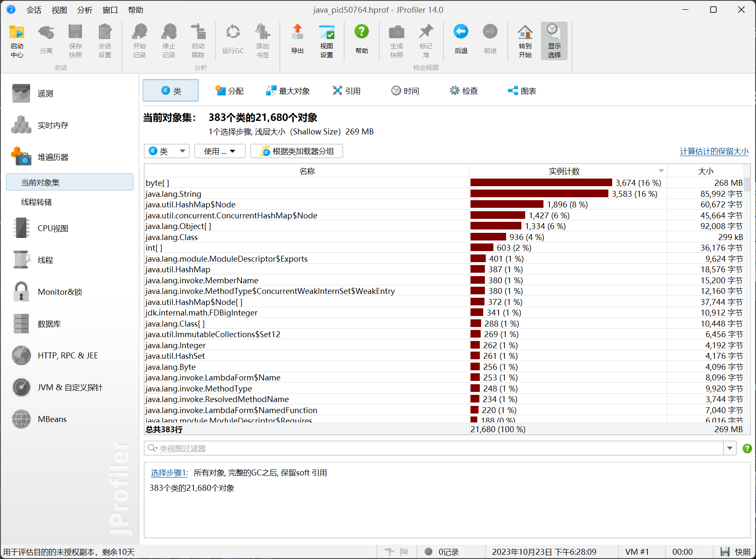Click the 根据类加载器分组 button
This screenshot has width=756, height=559.
coord(297,151)
